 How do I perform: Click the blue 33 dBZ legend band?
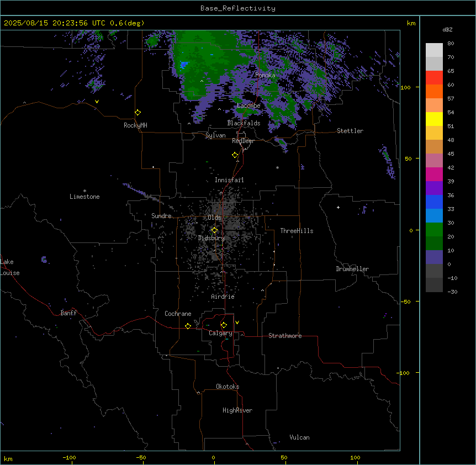[x=434, y=202]
